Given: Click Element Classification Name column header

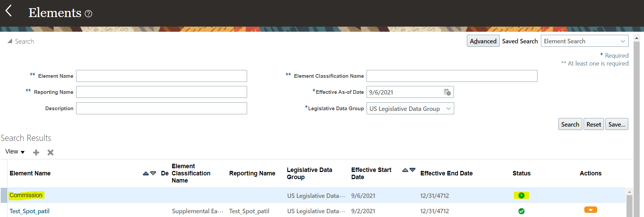Looking at the screenshot, I should click(191, 173).
